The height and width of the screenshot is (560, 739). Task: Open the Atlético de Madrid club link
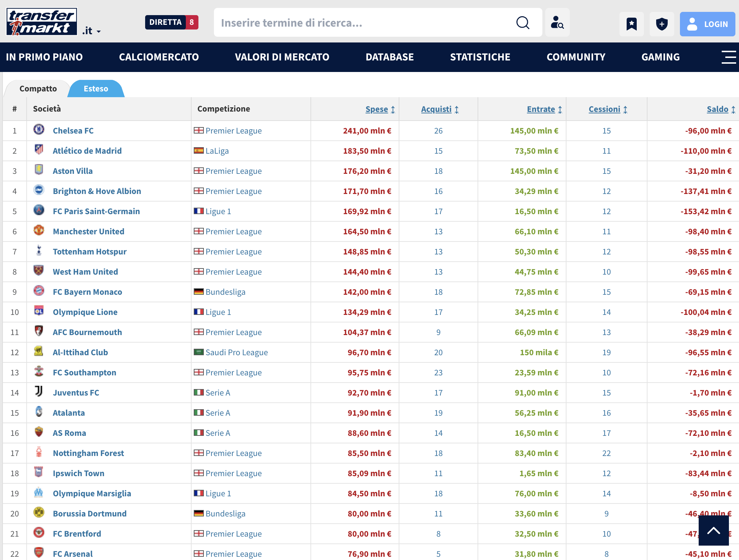point(87,151)
